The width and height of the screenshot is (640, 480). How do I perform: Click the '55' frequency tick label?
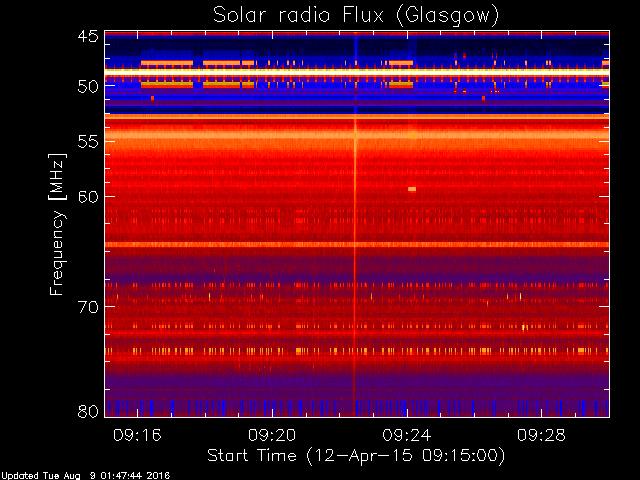coord(88,142)
